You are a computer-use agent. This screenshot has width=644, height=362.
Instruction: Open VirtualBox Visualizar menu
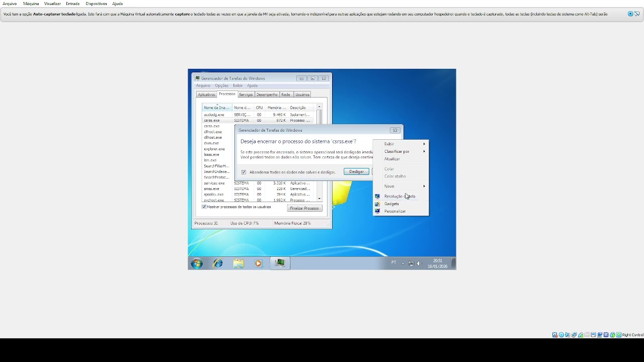point(52,4)
